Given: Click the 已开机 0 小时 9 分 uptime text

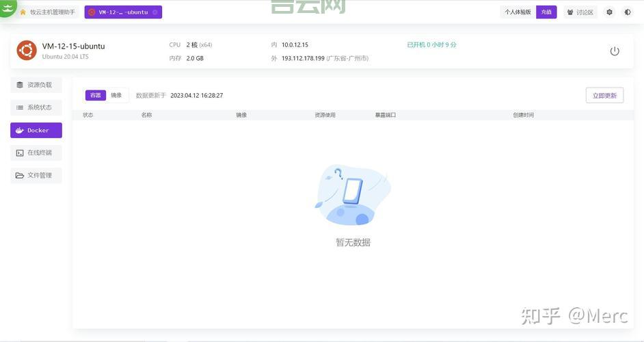Looking at the screenshot, I should [x=431, y=45].
